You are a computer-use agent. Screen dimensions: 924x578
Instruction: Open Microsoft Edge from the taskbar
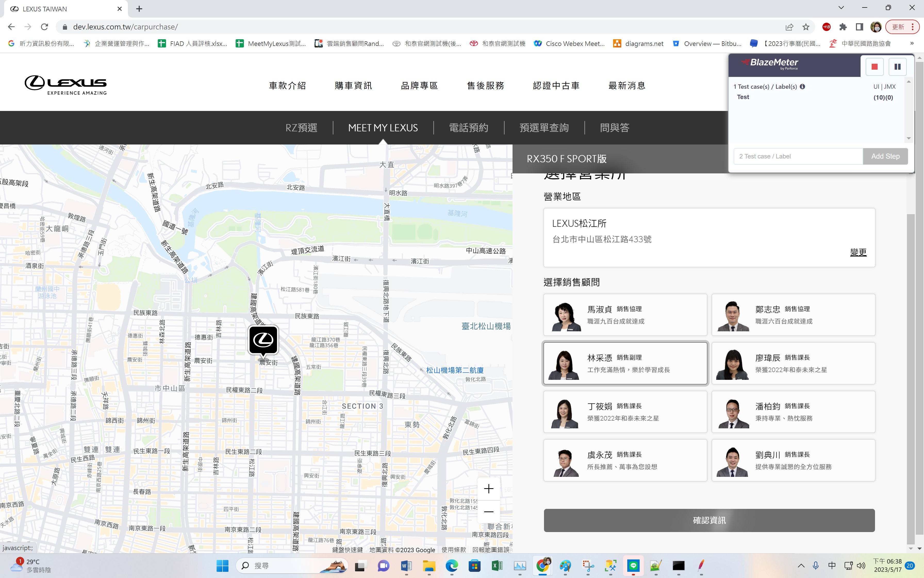452,565
